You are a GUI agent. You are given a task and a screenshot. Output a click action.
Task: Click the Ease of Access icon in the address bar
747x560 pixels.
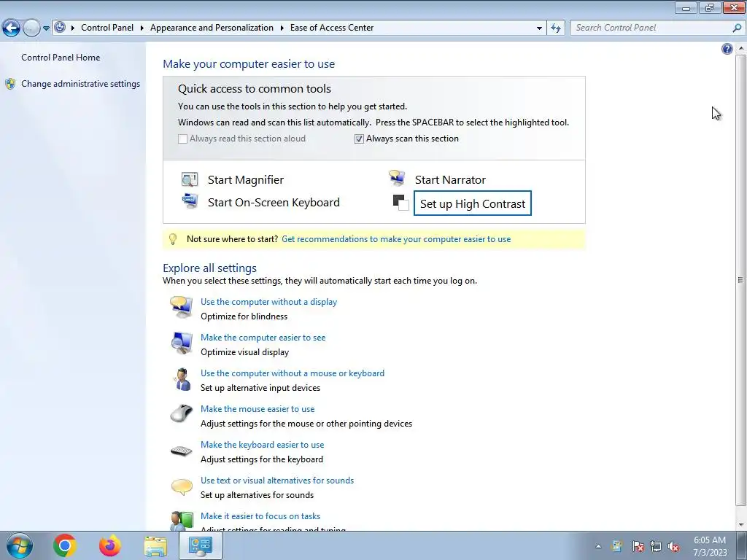click(60, 27)
